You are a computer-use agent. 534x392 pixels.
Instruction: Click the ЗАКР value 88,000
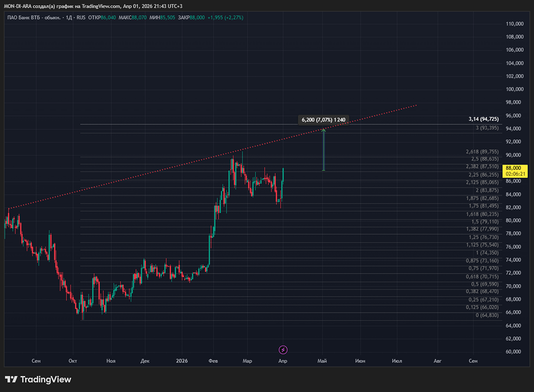point(197,18)
